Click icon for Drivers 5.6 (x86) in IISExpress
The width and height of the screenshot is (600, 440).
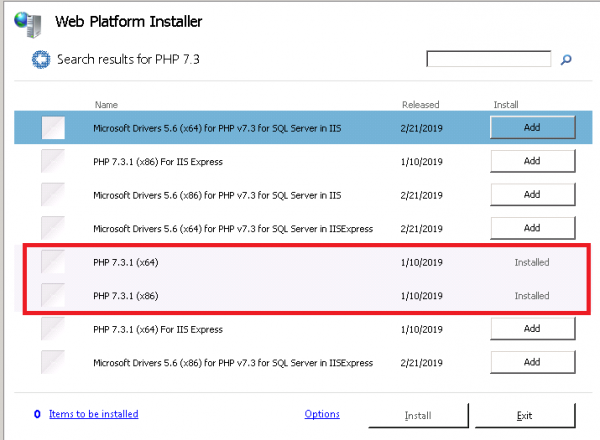[53, 362]
